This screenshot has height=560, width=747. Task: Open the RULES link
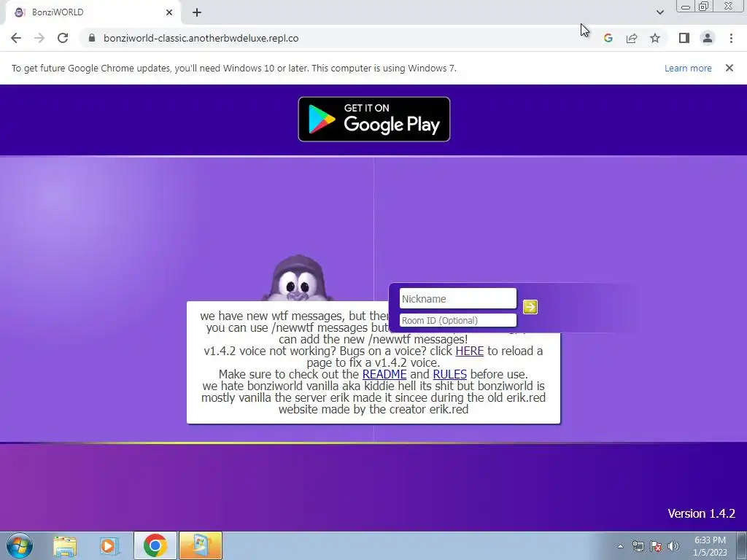click(x=449, y=374)
